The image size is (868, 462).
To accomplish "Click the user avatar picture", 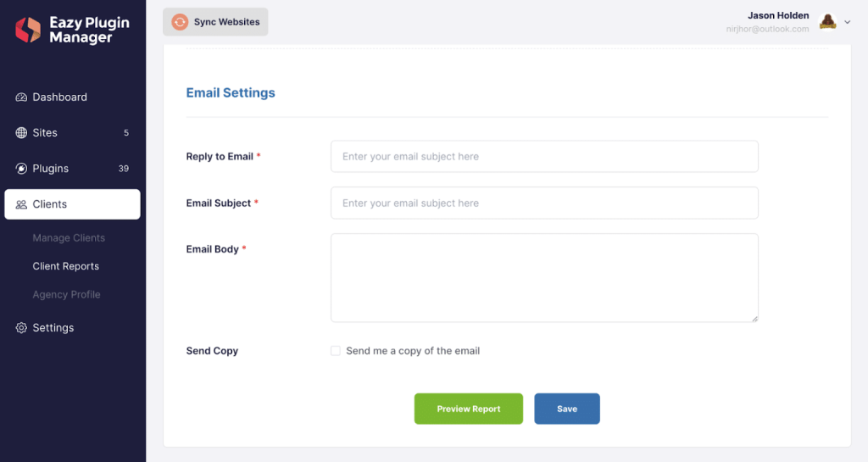I will point(827,22).
